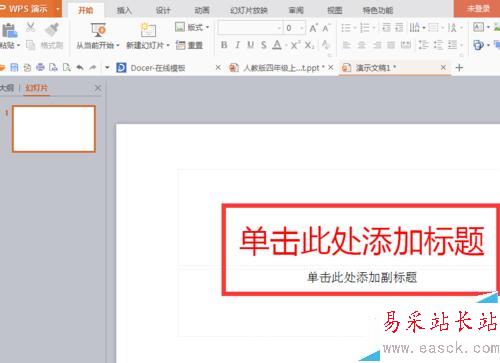Click the Print Preview icon
The width and height of the screenshot is (500, 363).
(67, 68)
